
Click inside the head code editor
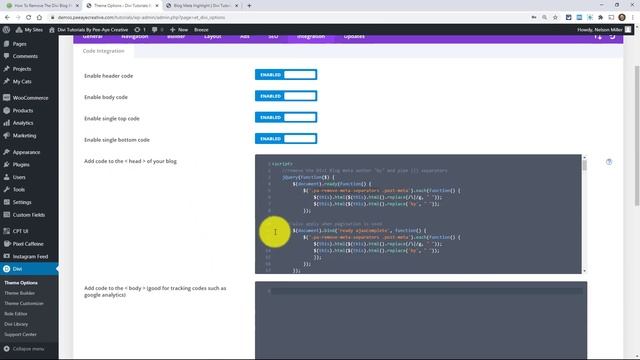[418, 214]
